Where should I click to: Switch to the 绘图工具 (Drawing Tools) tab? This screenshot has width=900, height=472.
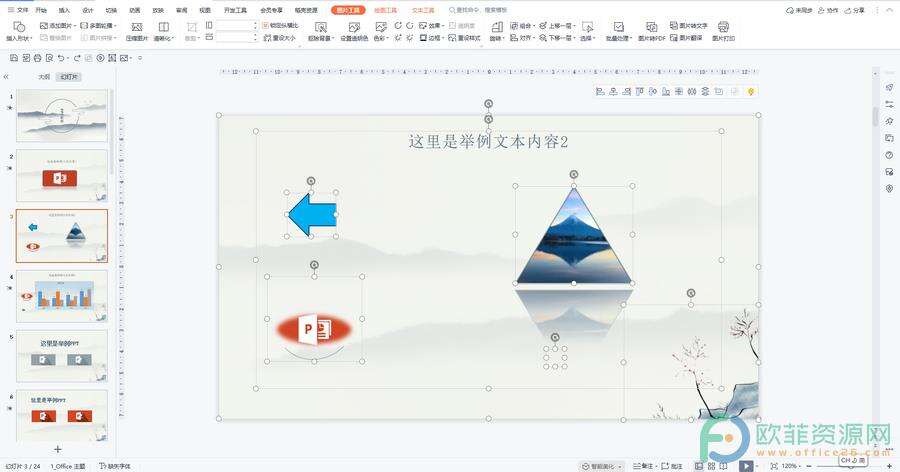coord(384,9)
